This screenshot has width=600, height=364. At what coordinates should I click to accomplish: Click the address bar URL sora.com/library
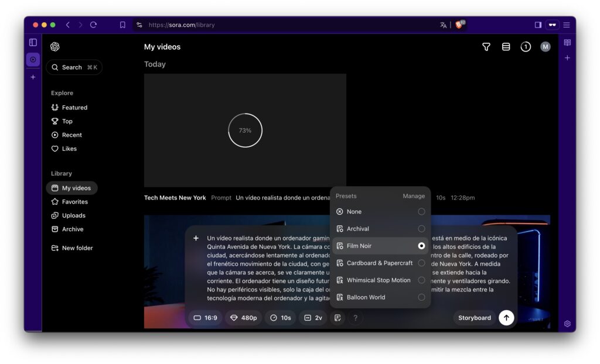tap(182, 25)
